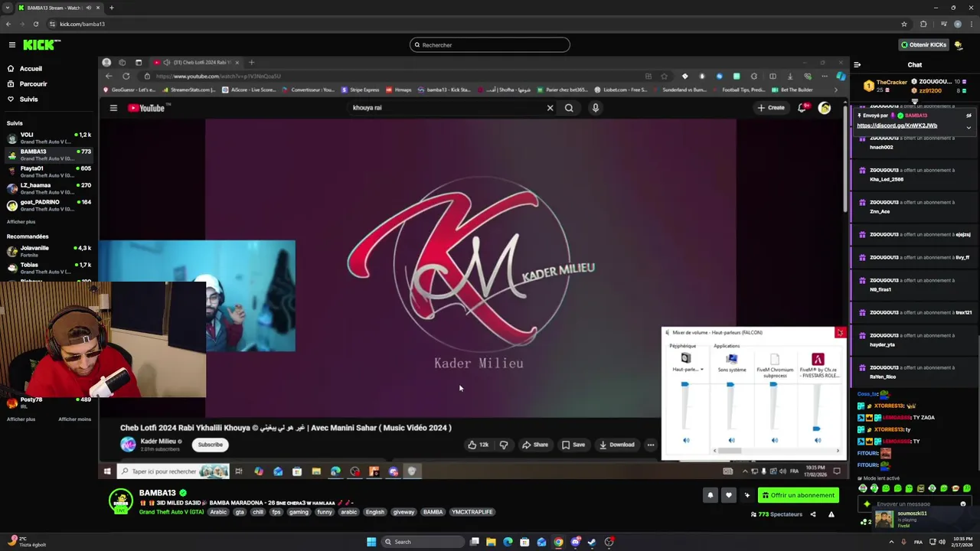This screenshot has width=980, height=551.
Task: Unpin the pinned BAMBA13 message icon
Action: [x=969, y=116]
